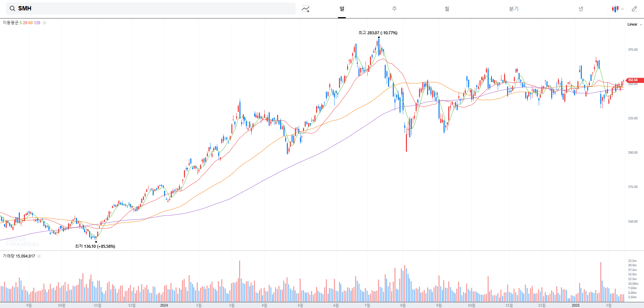Click the search magnifier icon
Image resolution: width=644 pixels, height=308 pixels.
[12, 8]
